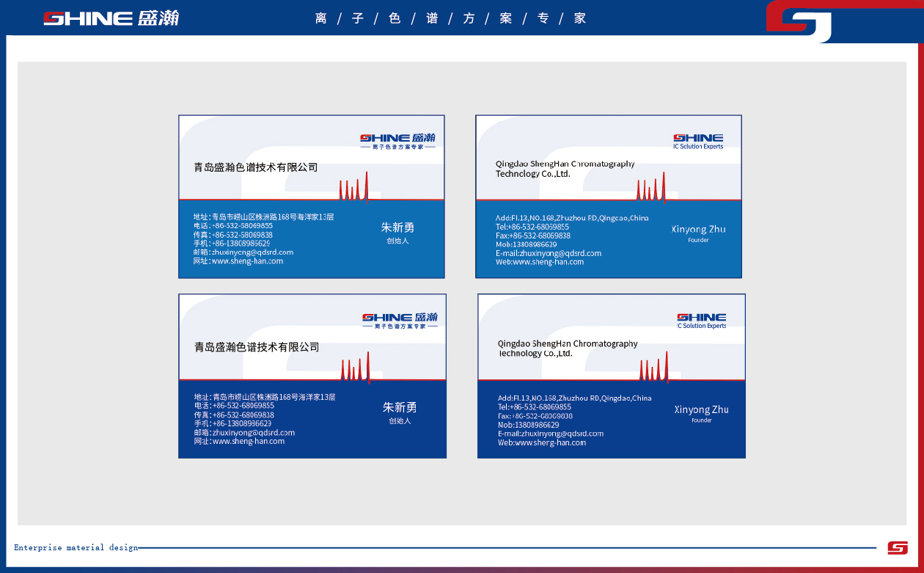
Task: Select the title 创始人 on light-blue Chinese card
Action: pyautogui.click(x=397, y=241)
